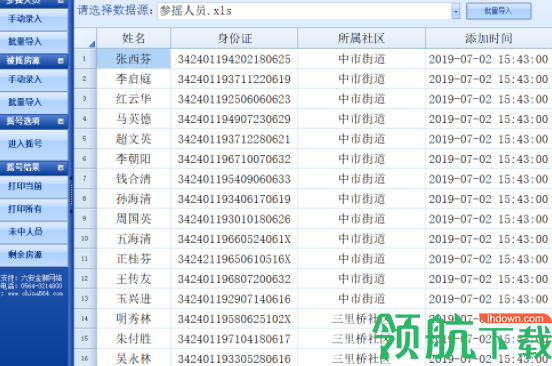Click 打印当前 in sidebar
This screenshot has width=552, height=366.
34,186
